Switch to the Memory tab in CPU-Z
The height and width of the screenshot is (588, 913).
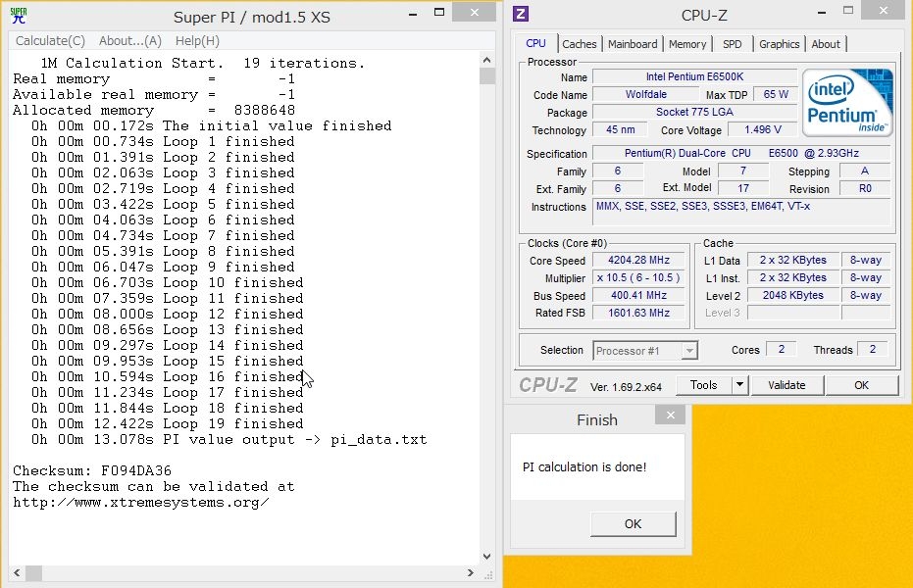pyautogui.click(x=687, y=44)
